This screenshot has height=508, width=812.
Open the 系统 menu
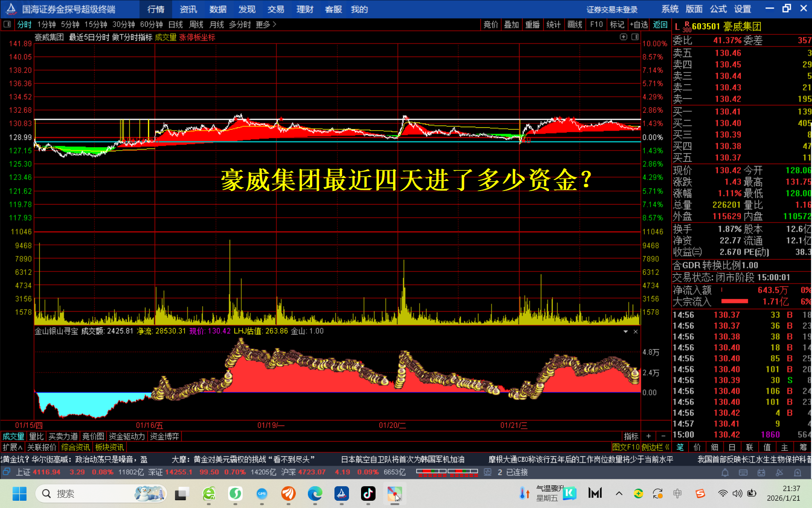coord(670,9)
